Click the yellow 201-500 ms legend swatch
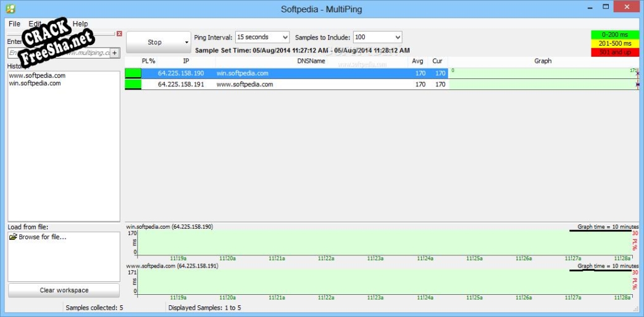The image size is (644, 317). tap(614, 44)
